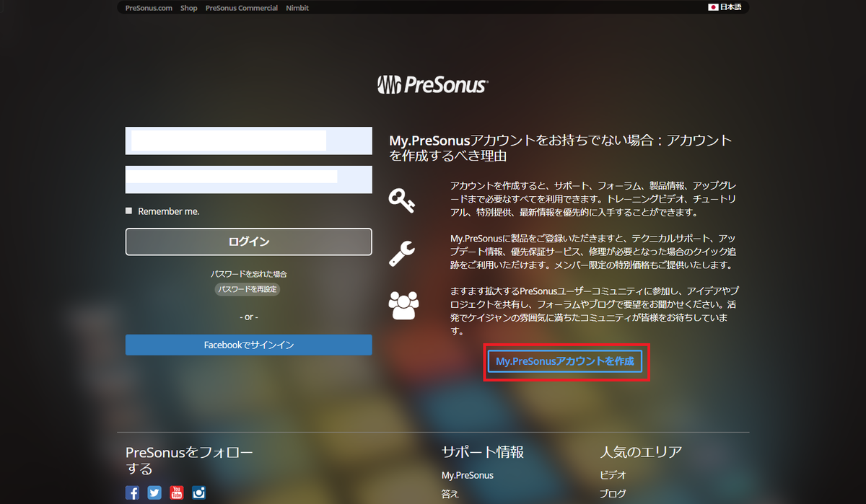Create a My.PreSonus account
This screenshot has width=866, height=504.
(x=566, y=361)
